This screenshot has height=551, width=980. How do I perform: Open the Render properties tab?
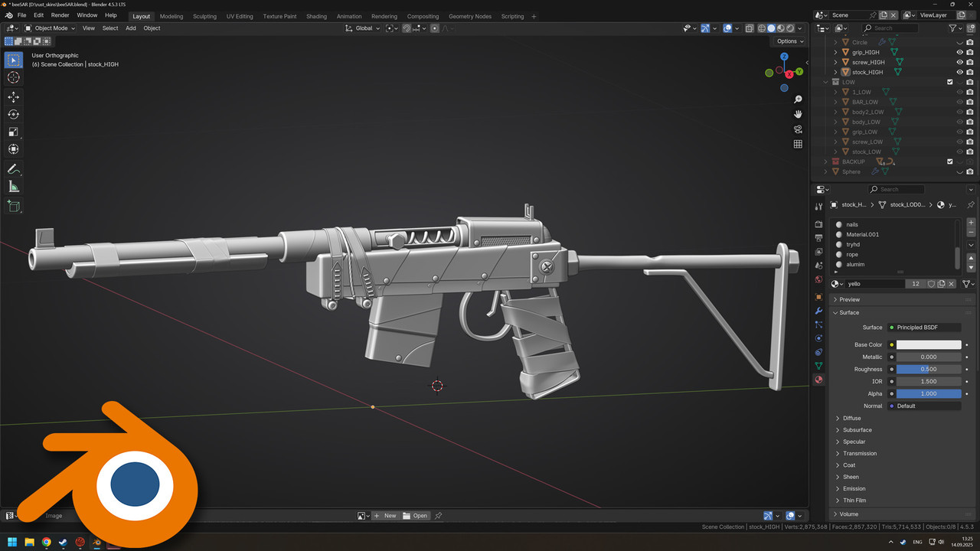click(x=818, y=224)
